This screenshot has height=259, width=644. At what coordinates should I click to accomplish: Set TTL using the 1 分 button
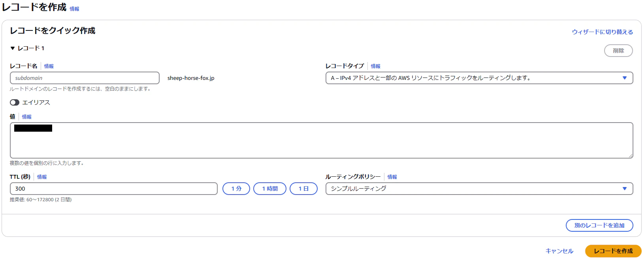coord(236,189)
